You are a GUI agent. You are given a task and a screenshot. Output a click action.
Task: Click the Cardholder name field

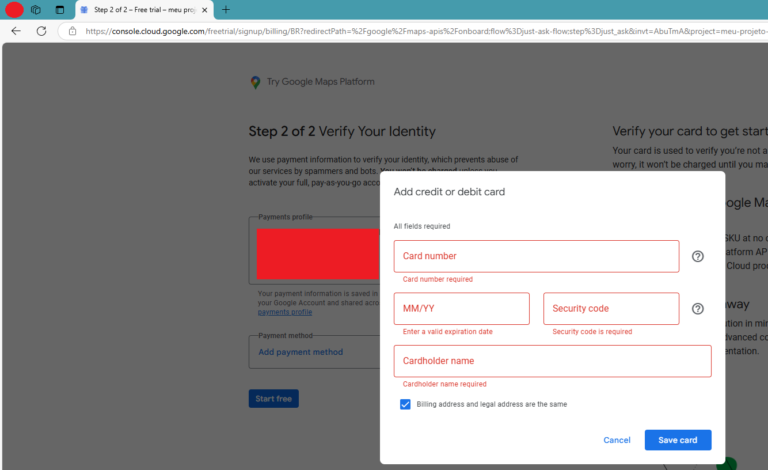tap(552, 361)
